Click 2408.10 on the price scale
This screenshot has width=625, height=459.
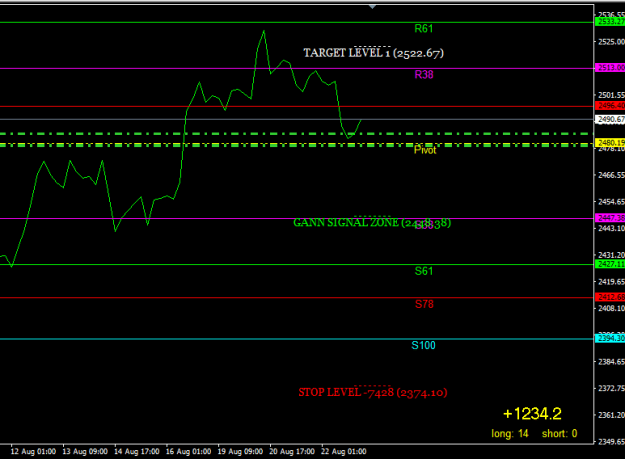611,308
